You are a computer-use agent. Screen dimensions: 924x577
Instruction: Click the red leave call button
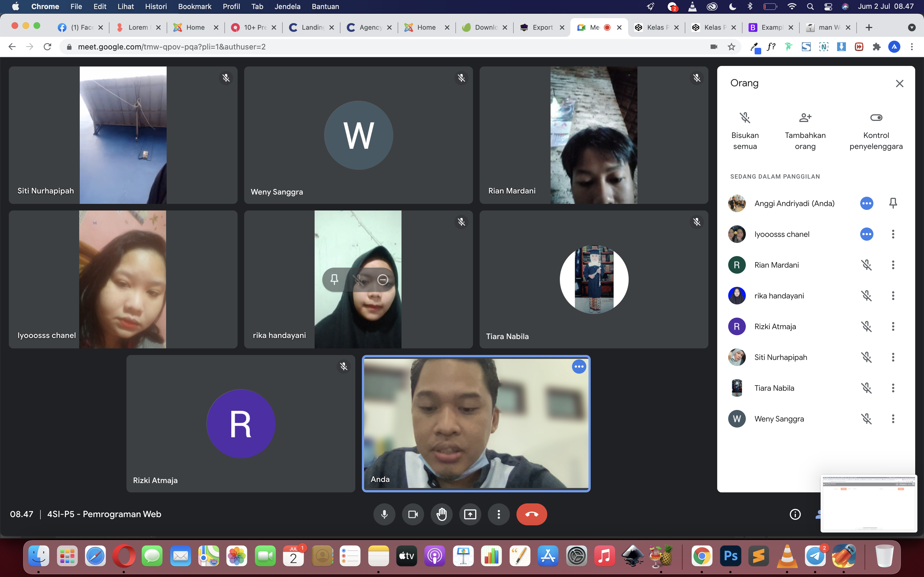[x=532, y=514]
